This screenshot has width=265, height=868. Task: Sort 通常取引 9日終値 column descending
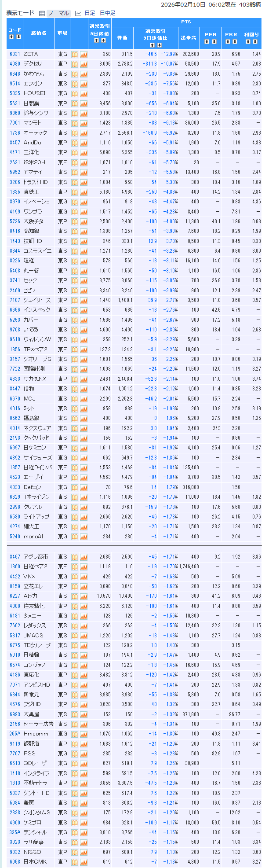click(104, 40)
